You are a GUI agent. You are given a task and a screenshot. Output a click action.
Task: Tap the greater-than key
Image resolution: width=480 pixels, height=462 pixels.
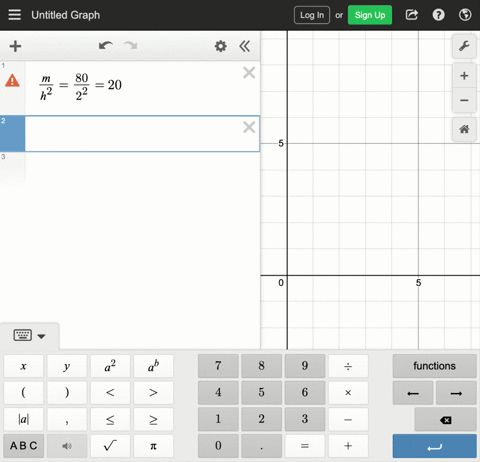153,393
